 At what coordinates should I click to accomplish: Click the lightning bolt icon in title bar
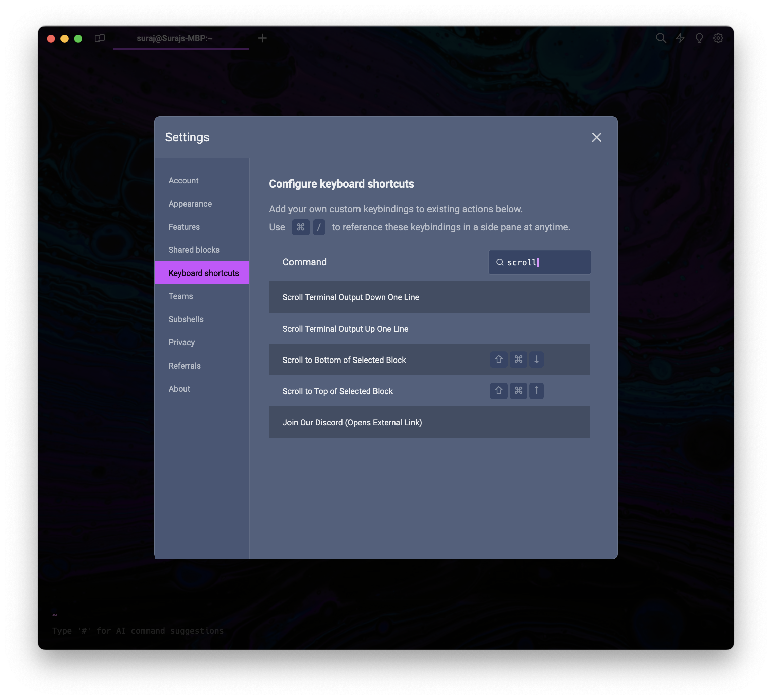[x=680, y=38]
